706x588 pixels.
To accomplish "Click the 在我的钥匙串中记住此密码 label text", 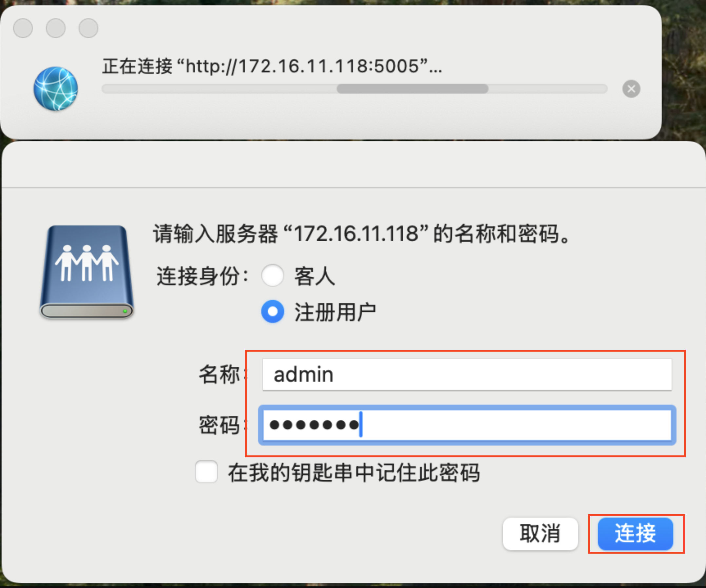I will (354, 472).
